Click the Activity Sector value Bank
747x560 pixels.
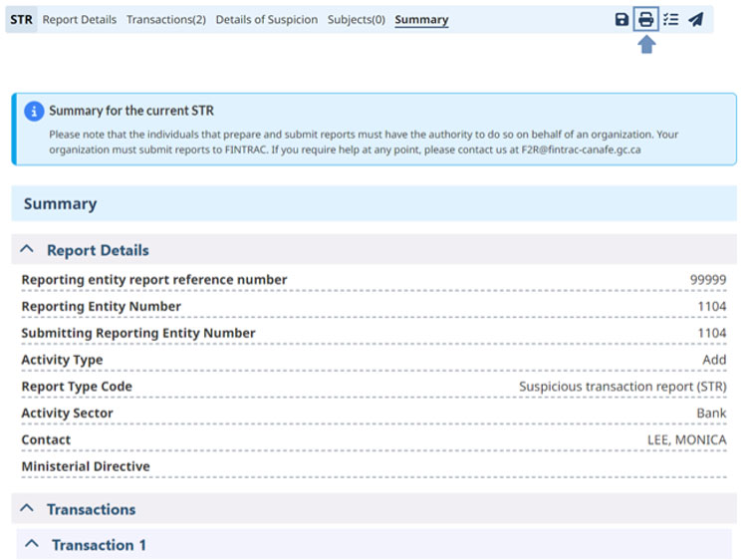(711, 414)
